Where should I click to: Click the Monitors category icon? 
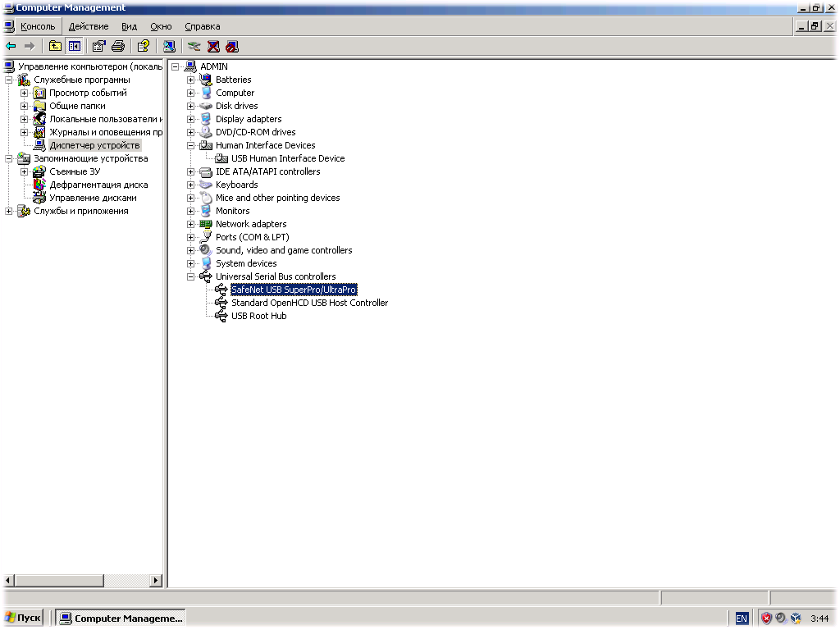[206, 211]
